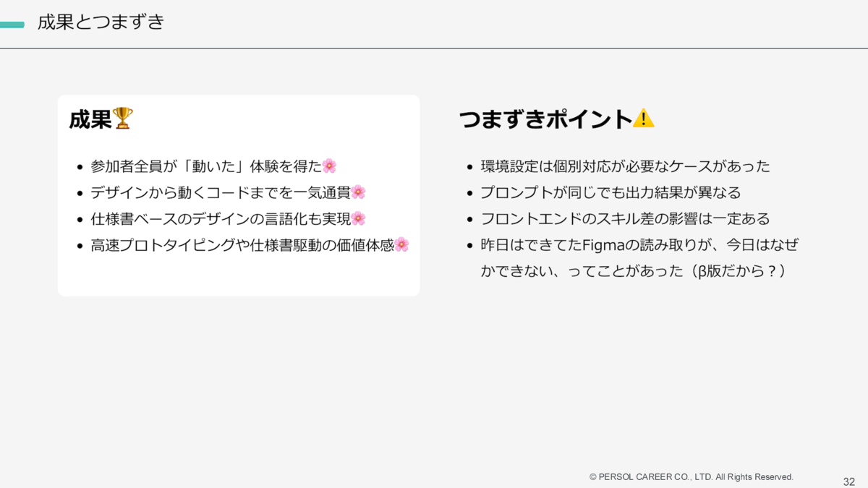Select the flower emoji after 価値体感
The height and width of the screenshot is (488, 868).
click(x=403, y=245)
